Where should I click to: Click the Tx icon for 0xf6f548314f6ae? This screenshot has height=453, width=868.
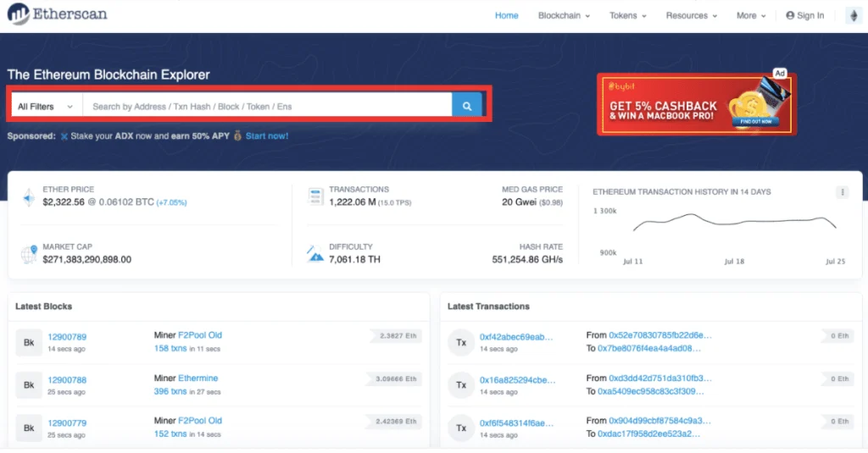click(x=461, y=428)
